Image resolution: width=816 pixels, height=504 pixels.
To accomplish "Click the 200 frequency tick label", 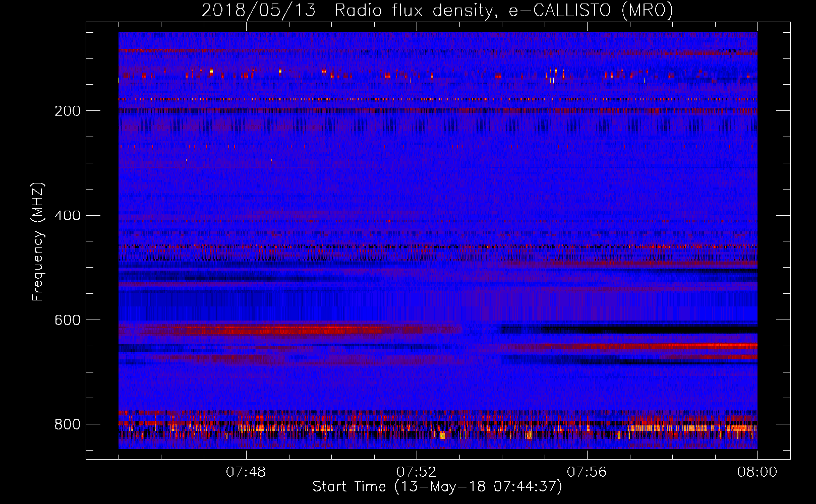I will tap(68, 111).
